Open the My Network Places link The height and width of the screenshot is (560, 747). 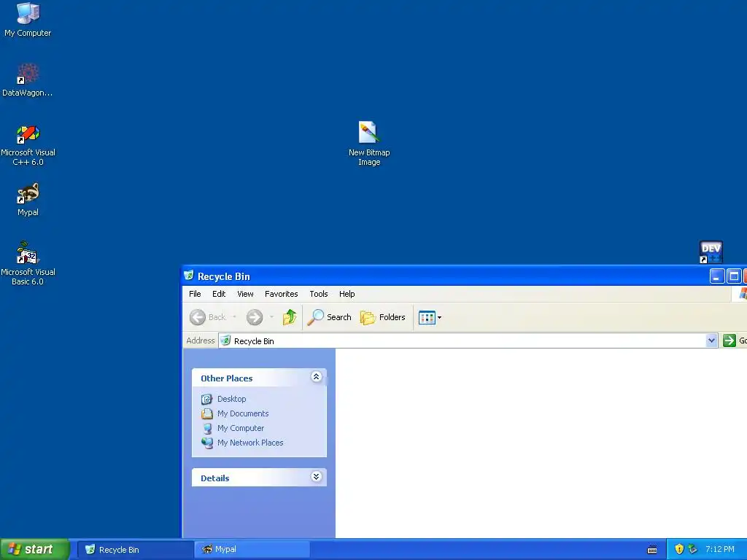coord(250,443)
